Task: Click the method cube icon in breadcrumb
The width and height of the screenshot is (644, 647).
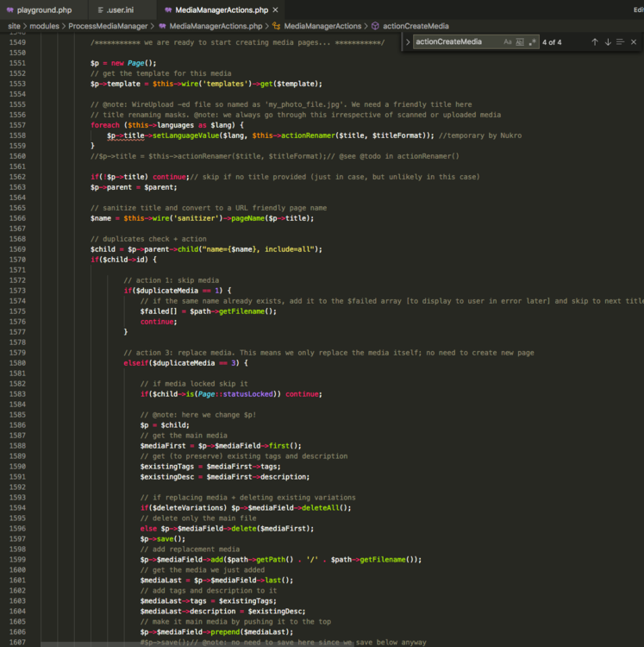Action: (375, 26)
